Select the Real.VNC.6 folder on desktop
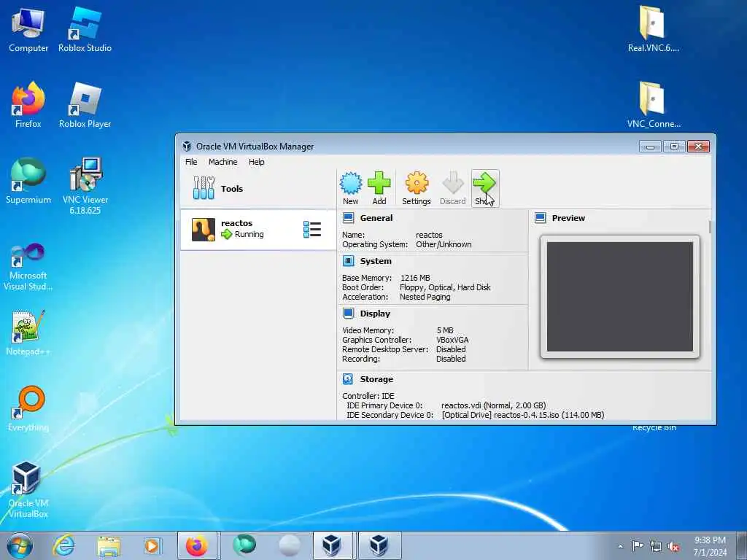The width and height of the screenshot is (747, 560). (653, 28)
